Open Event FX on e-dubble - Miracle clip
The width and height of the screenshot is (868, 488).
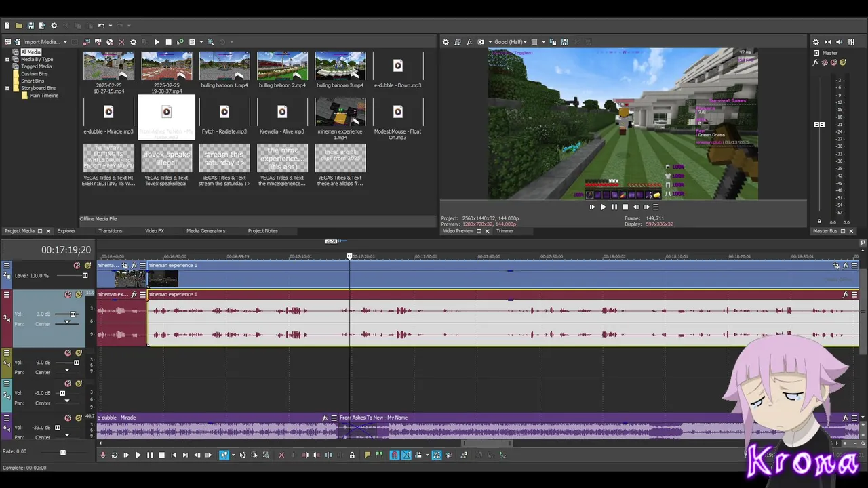(325, 418)
